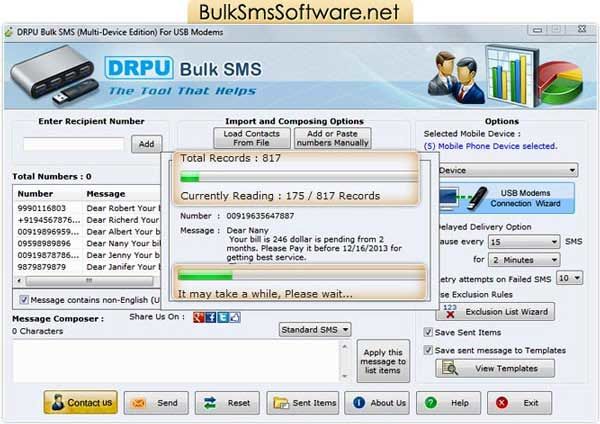The image size is (600, 424).
Task: Uncheck Save Sent Items option
Action: [428, 333]
